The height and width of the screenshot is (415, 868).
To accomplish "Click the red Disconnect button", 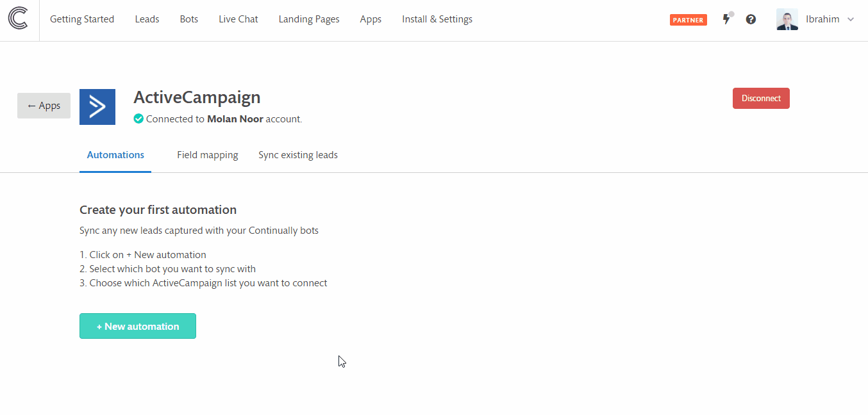I will click(761, 98).
